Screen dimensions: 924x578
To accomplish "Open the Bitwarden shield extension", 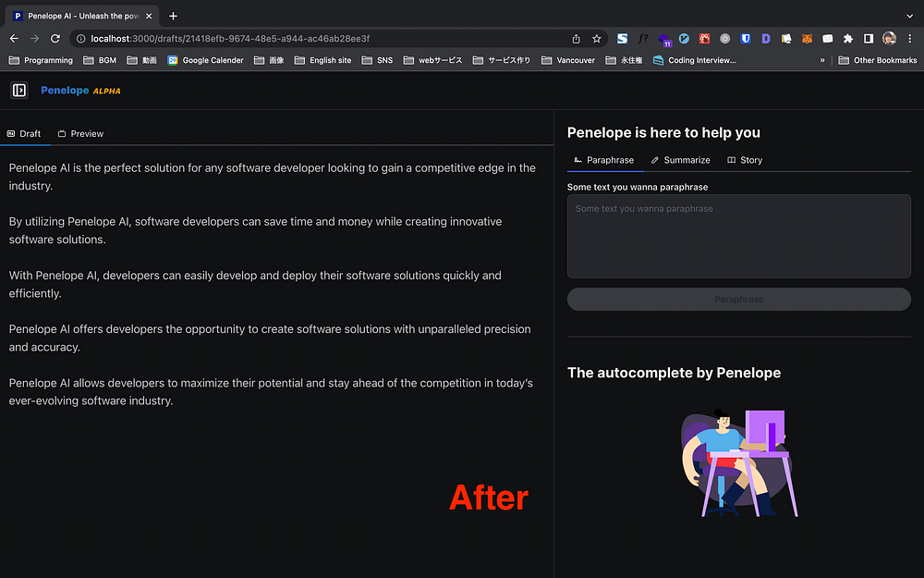I will (746, 38).
